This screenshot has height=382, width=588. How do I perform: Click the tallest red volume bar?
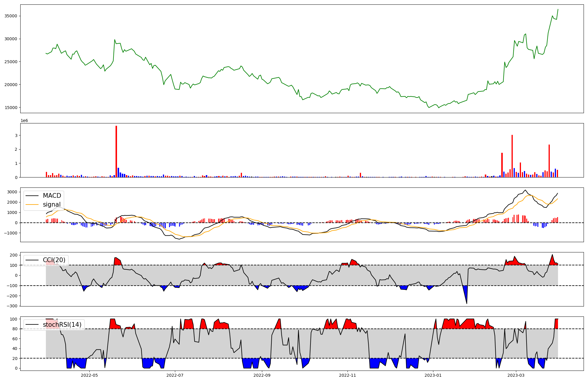click(x=116, y=151)
